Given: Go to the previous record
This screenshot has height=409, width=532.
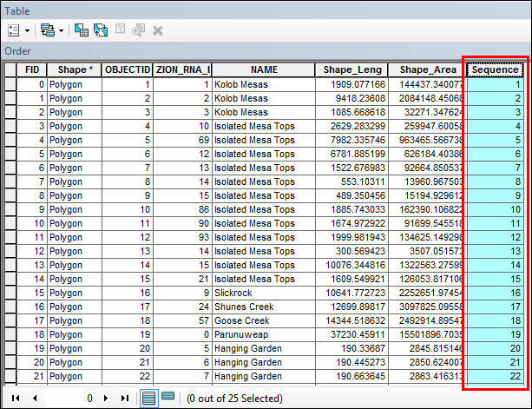Looking at the screenshot, I should (x=35, y=398).
